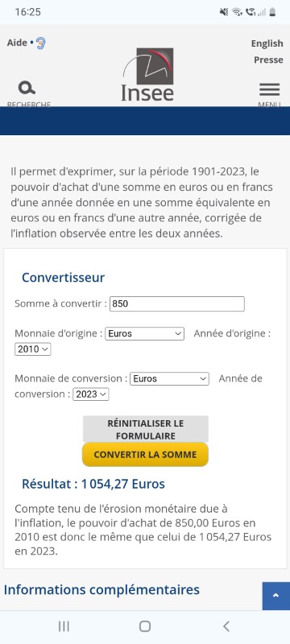Tap the Wi-Fi status icon
This screenshot has height=644, width=290.
pos(237,12)
